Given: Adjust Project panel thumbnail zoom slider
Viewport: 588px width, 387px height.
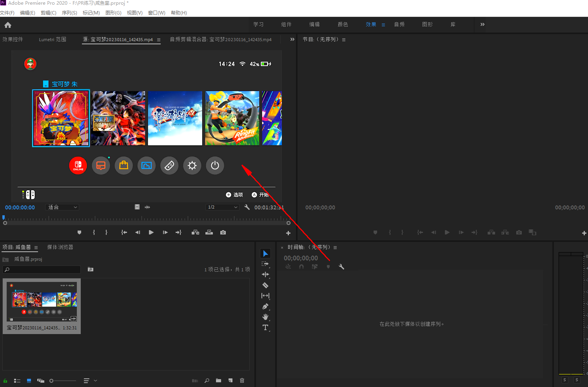Looking at the screenshot, I should pos(51,381).
